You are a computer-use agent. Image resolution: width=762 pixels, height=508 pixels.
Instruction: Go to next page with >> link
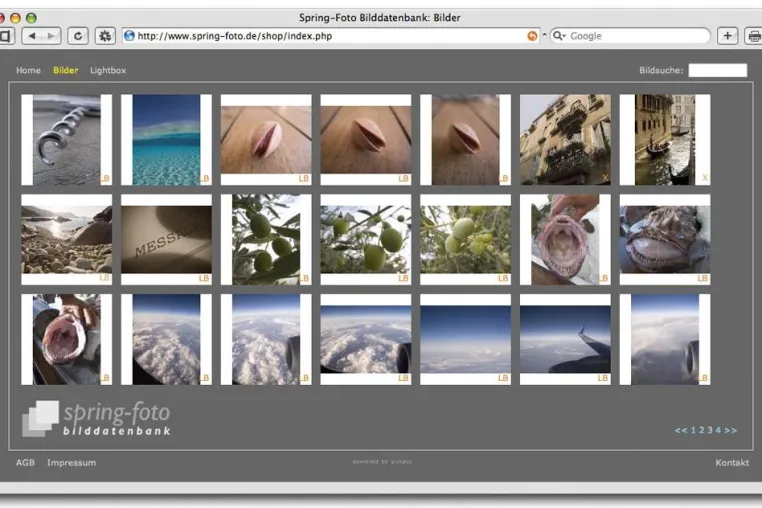point(730,430)
